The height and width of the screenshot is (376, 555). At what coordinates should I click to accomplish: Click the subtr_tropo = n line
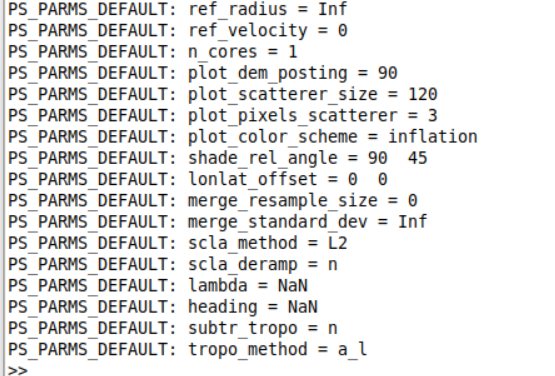click(173, 327)
